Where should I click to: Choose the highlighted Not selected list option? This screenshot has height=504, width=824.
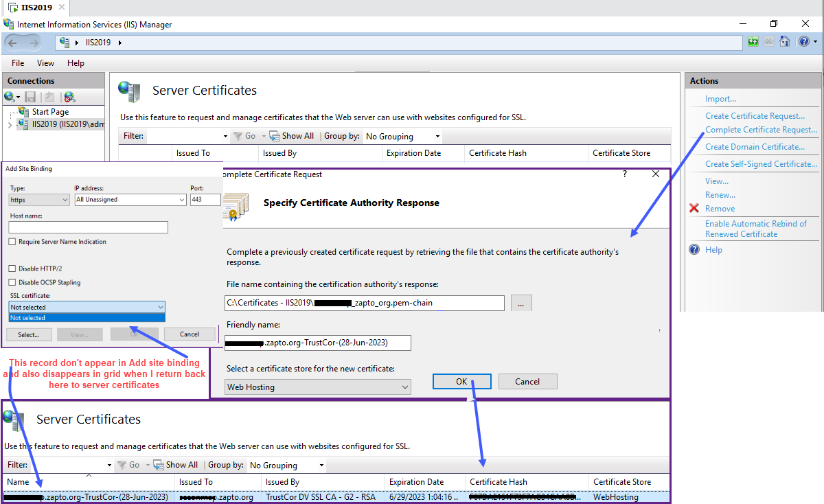pyautogui.click(x=87, y=318)
